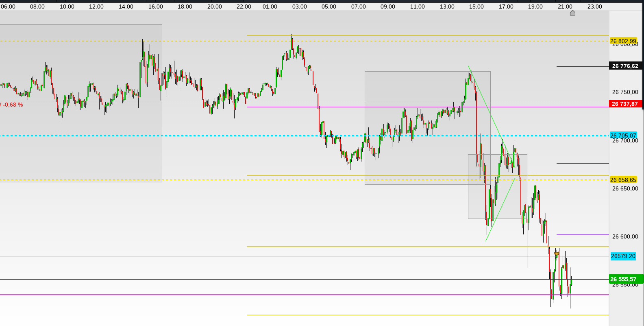Click the 14:00 time axis label

pyautogui.click(x=126, y=7)
